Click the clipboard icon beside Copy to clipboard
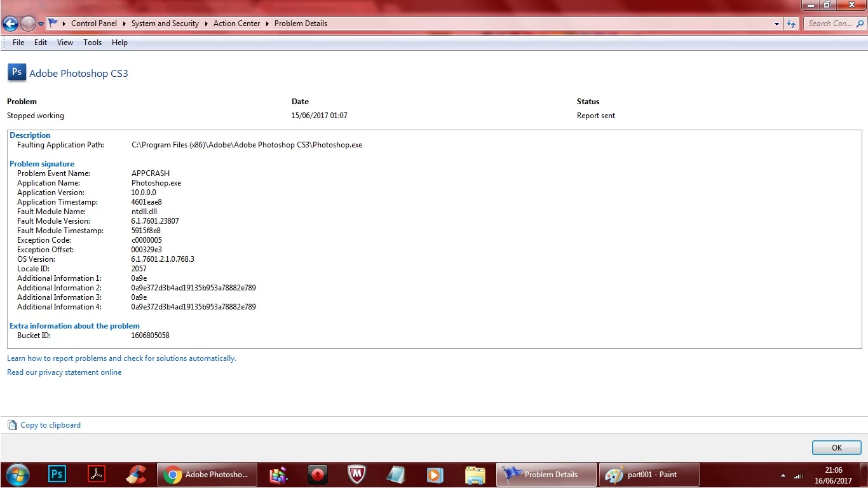The width and height of the screenshot is (868, 488). [x=12, y=425]
